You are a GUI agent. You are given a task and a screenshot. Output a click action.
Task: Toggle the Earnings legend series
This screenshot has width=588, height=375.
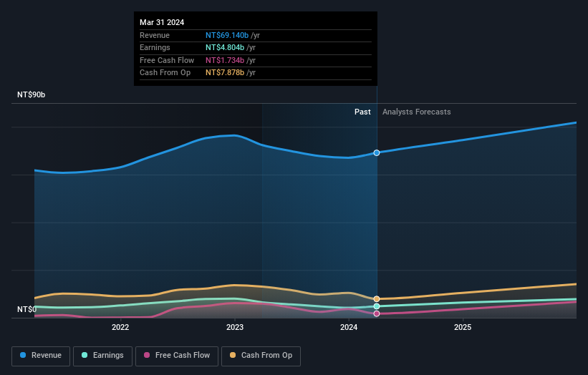[x=102, y=356]
